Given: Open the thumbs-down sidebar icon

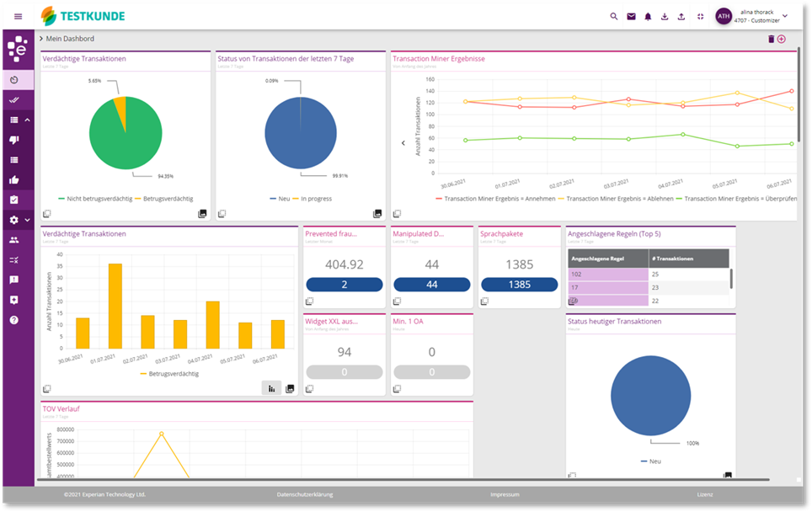Looking at the screenshot, I should click(x=14, y=140).
